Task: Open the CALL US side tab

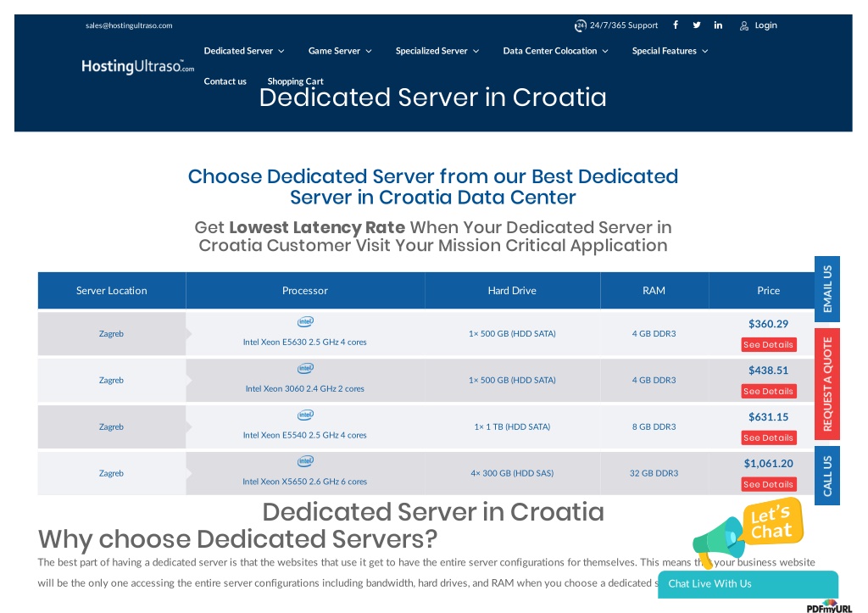Action: click(827, 476)
